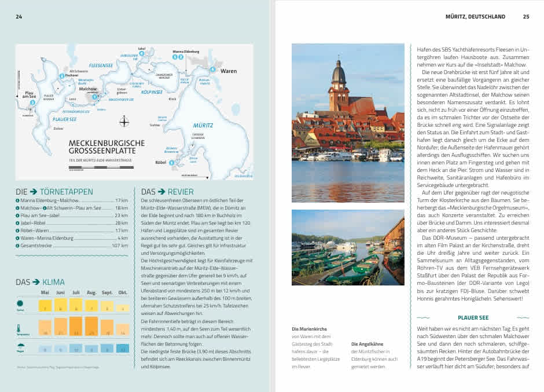Screen dimensions: 544x392
Task: Click the 'FLEESENSEE' label on the map
Action: tap(101, 65)
